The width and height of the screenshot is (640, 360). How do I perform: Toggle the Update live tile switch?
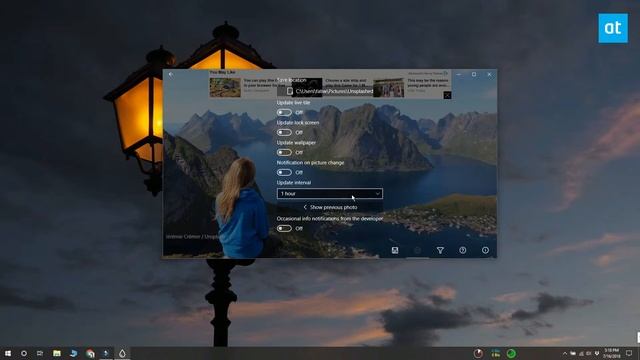point(284,112)
